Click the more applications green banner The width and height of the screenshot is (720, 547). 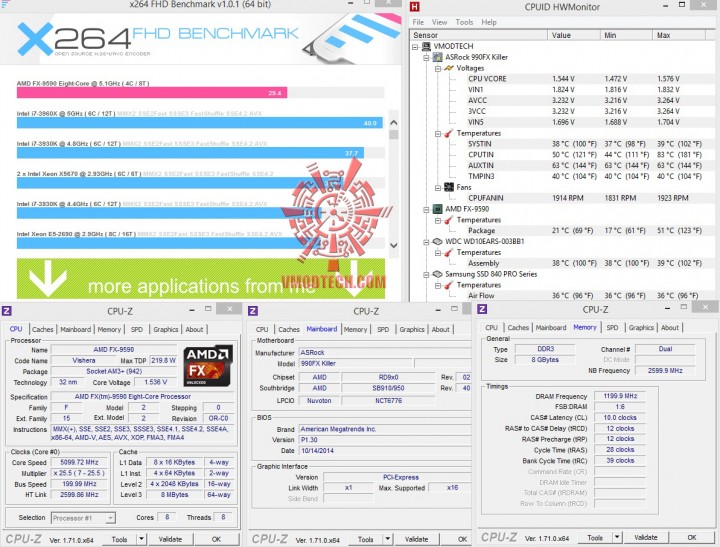point(201,279)
